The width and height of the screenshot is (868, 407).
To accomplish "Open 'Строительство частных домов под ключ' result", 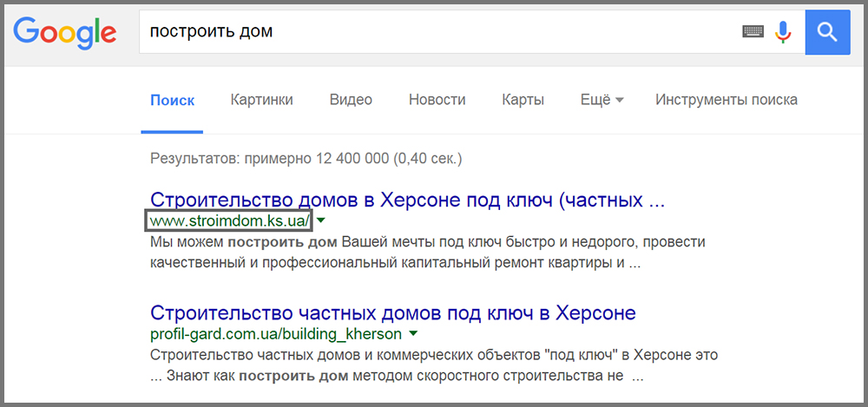I will [x=393, y=312].
